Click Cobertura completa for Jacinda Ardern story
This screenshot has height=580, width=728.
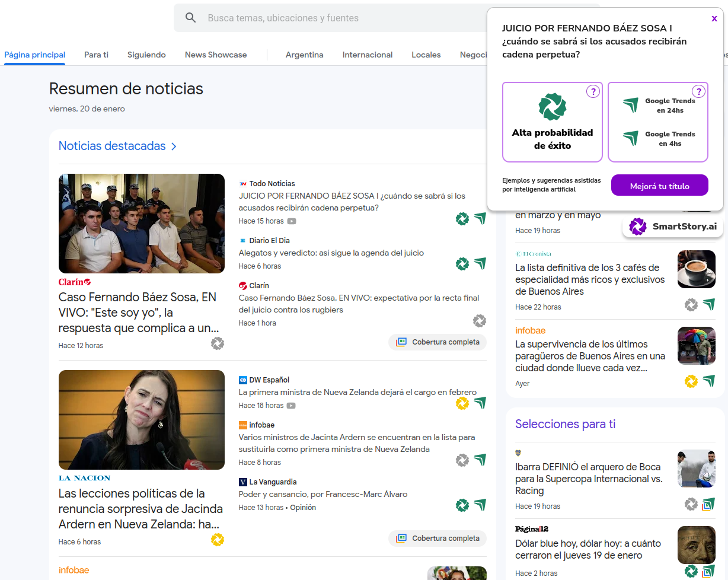(438, 538)
